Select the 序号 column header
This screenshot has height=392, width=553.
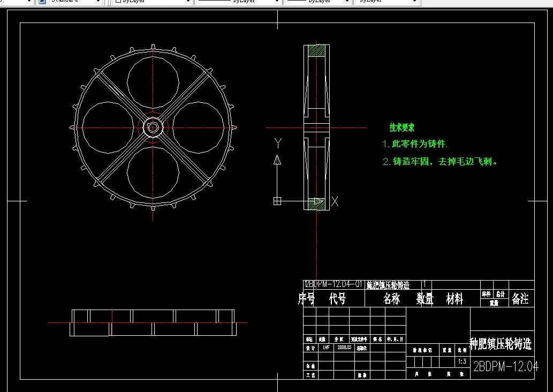306,299
